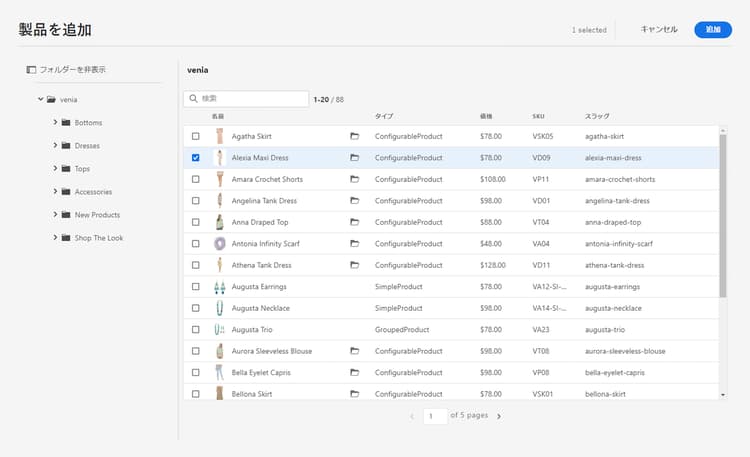Open variants folder icon for Amara Crochet Shorts
The height and width of the screenshot is (457, 750).
(x=354, y=179)
